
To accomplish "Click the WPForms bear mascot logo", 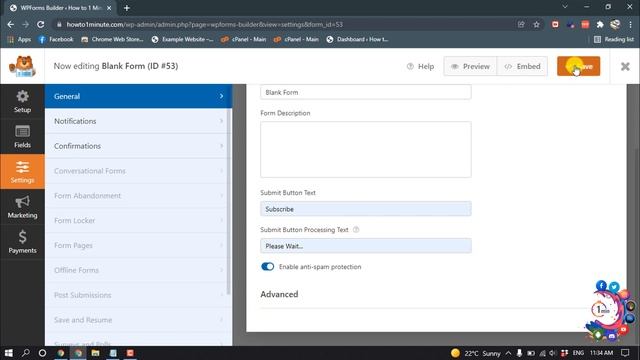I will pyautogui.click(x=22, y=66).
